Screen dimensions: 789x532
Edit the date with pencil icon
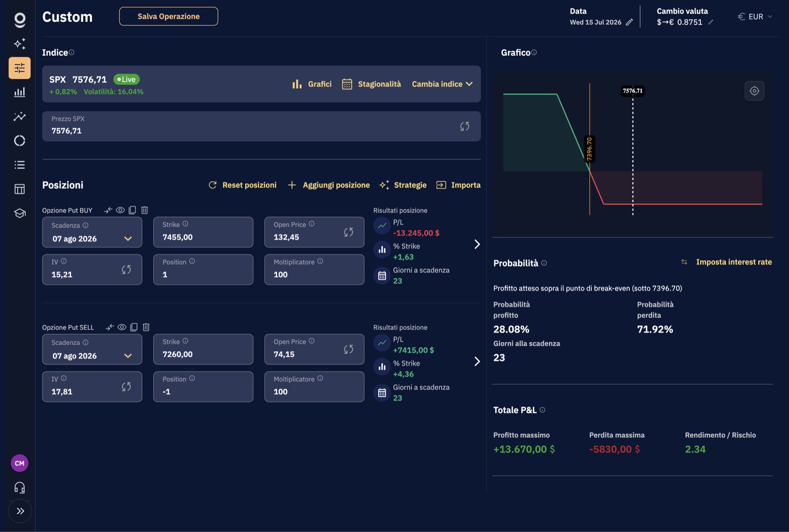pyautogui.click(x=629, y=22)
